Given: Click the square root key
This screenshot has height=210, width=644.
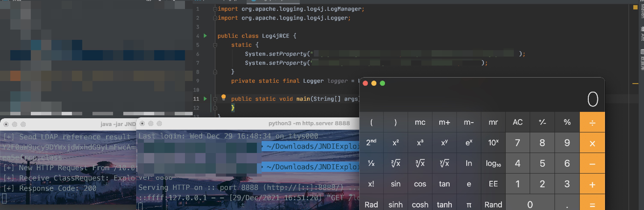Looking at the screenshot, I should [395, 163].
